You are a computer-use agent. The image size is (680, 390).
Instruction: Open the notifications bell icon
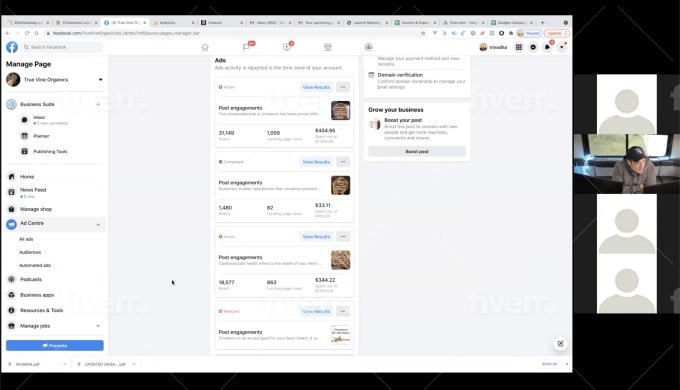point(547,47)
